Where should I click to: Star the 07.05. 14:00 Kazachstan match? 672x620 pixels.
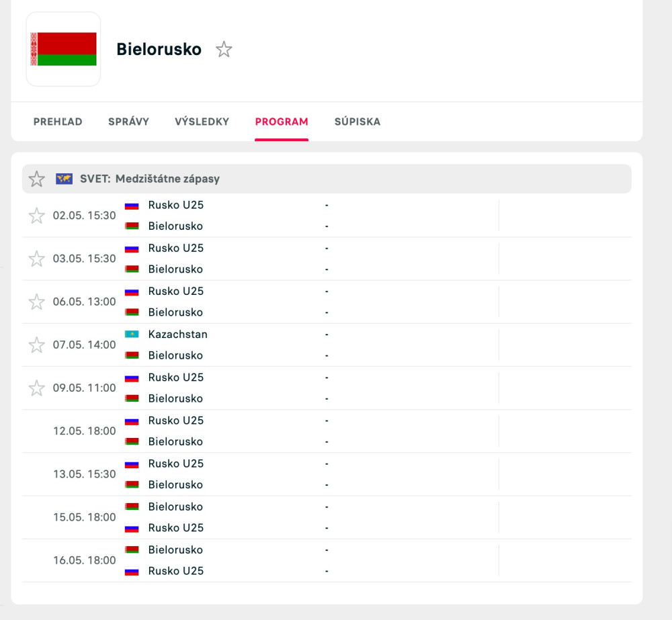tap(37, 345)
